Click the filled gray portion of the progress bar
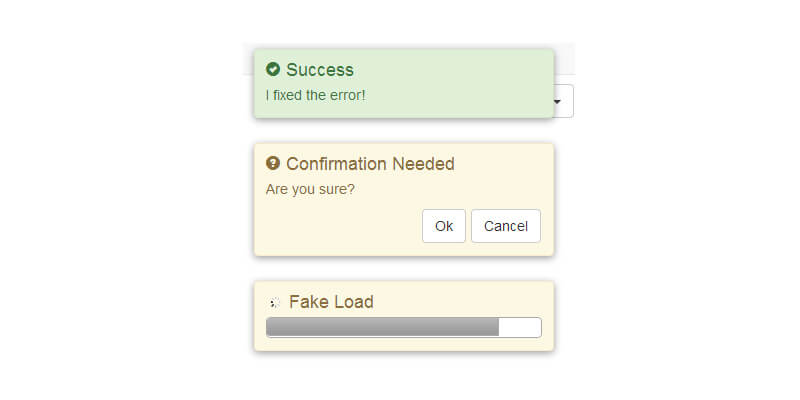Image resolution: width=800 pixels, height=400 pixels. (x=382, y=327)
